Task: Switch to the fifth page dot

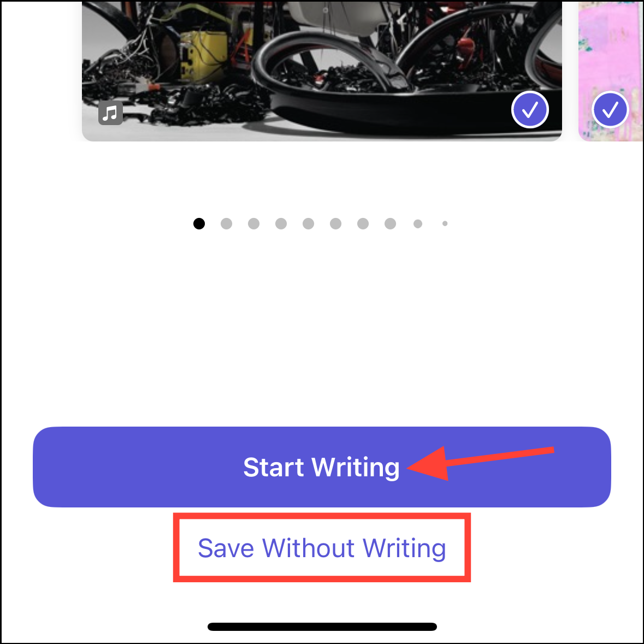Action: [x=309, y=224]
